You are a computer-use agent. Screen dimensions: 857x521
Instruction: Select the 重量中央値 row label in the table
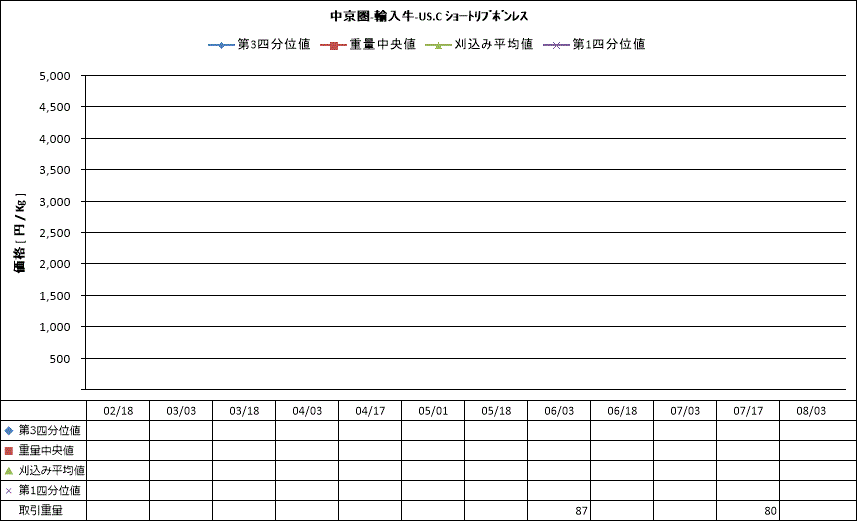coord(46,450)
